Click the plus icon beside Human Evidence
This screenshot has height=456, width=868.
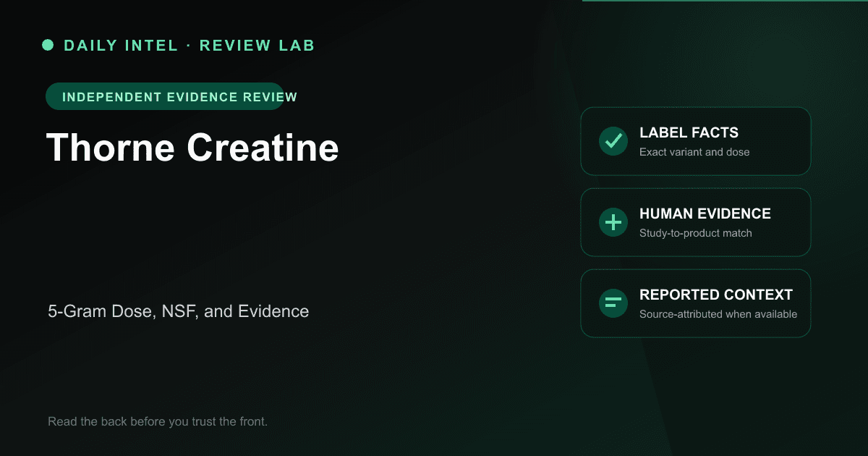[613, 222]
